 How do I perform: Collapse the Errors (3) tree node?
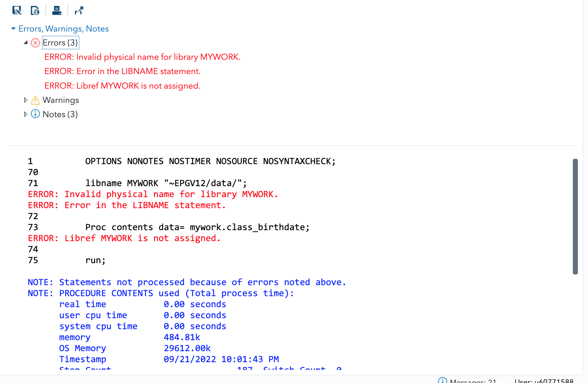point(26,43)
